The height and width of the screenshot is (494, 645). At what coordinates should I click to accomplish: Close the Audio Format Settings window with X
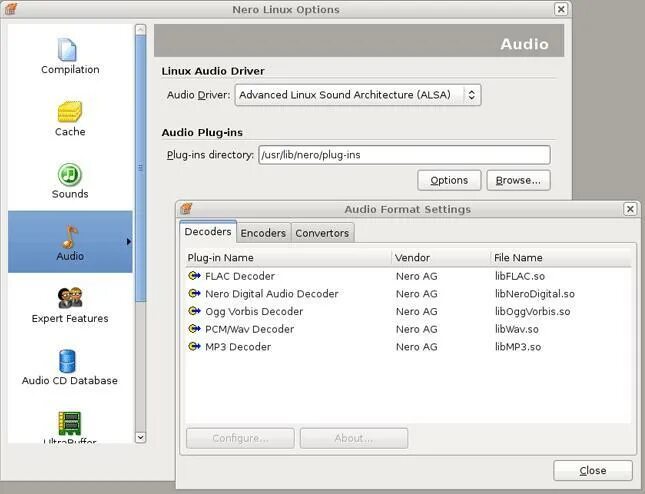pos(630,209)
